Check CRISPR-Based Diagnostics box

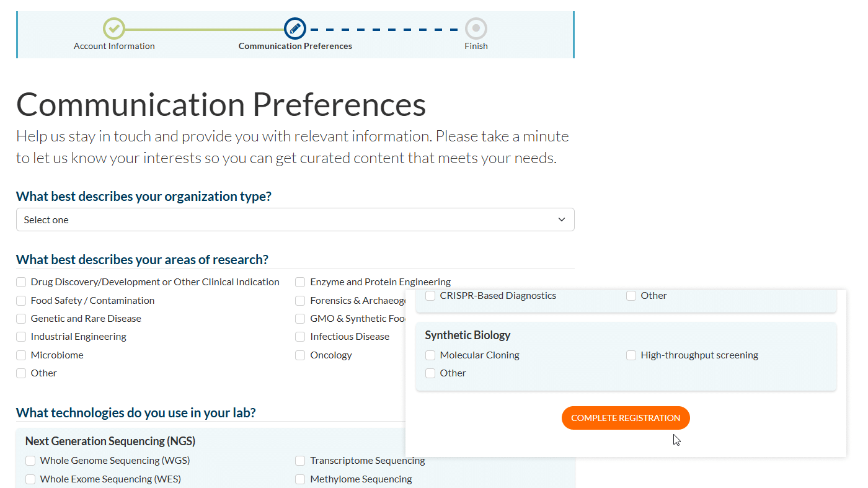click(430, 296)
